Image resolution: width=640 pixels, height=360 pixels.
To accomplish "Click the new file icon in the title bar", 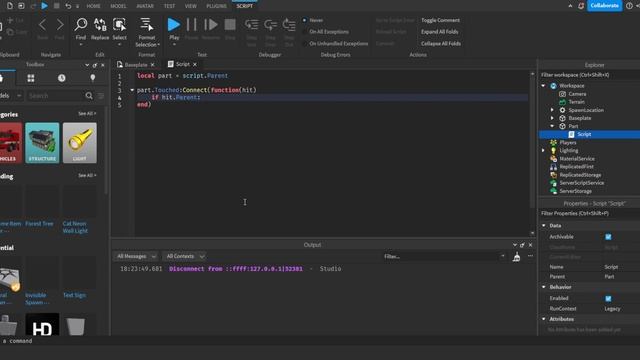I will 9,6.
